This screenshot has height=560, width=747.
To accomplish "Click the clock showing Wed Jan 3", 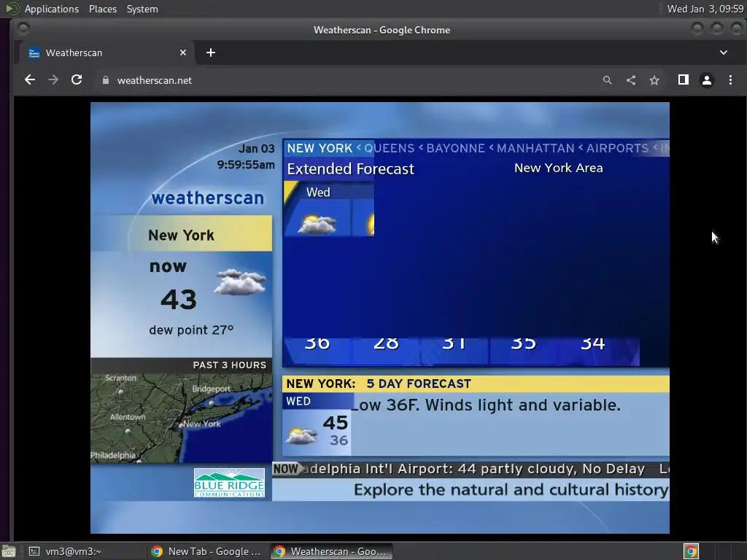I will pyautogui.click(x=705, y=9).
